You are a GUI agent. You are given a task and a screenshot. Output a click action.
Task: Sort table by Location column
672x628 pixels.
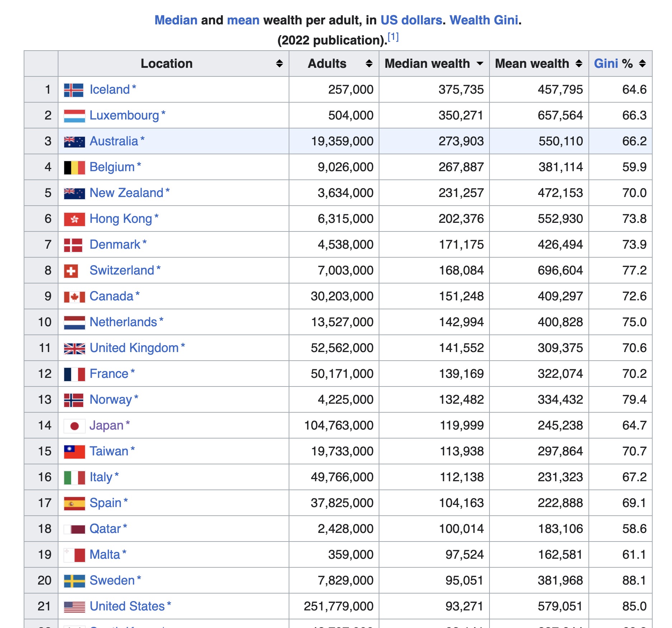[279, 64]
